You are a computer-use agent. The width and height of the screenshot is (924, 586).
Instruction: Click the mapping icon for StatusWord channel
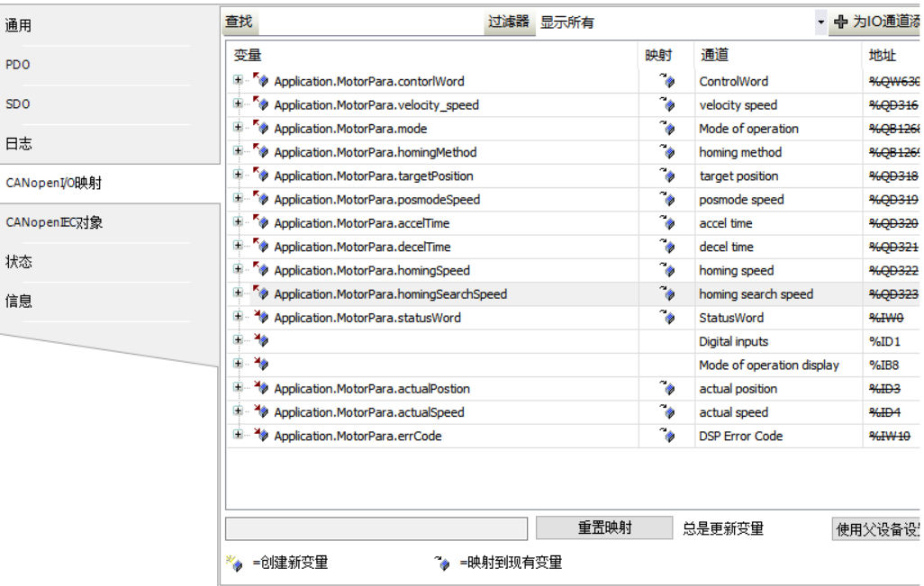coord(667,316)
